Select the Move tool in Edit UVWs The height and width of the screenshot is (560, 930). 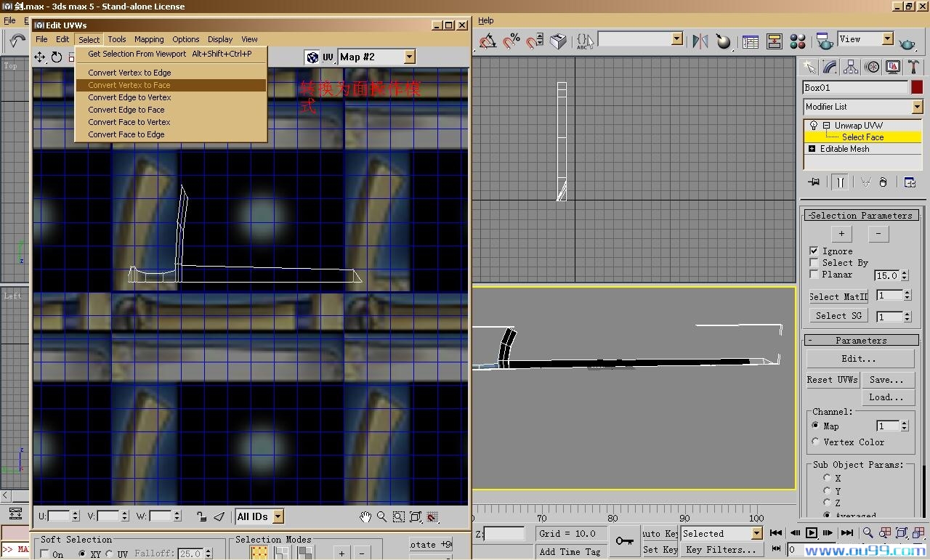click(x=40, y=57)
